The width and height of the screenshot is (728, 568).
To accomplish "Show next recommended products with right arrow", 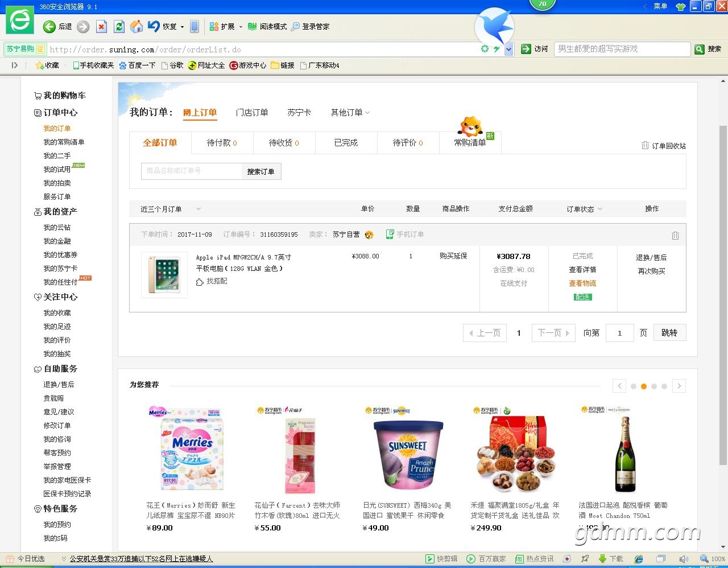I will point(679,386).
